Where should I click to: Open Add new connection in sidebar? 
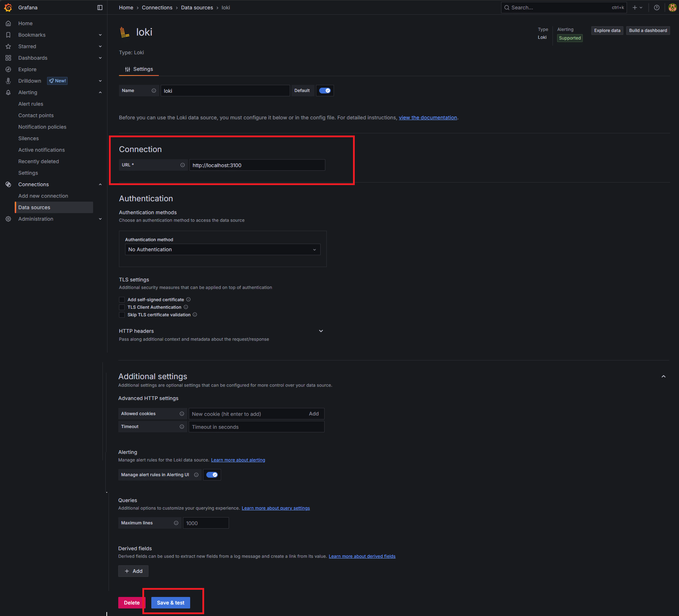click(x=43, y=196)
